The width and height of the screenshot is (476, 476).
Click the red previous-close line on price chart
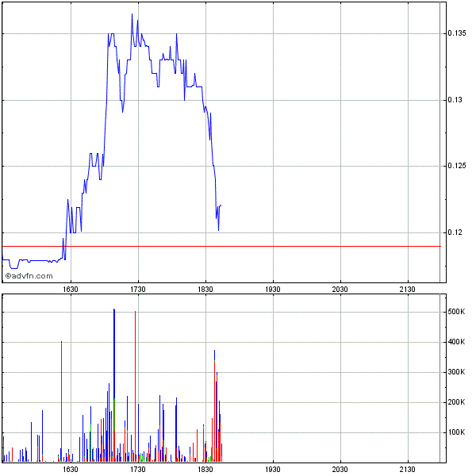[x=221, y=246]
